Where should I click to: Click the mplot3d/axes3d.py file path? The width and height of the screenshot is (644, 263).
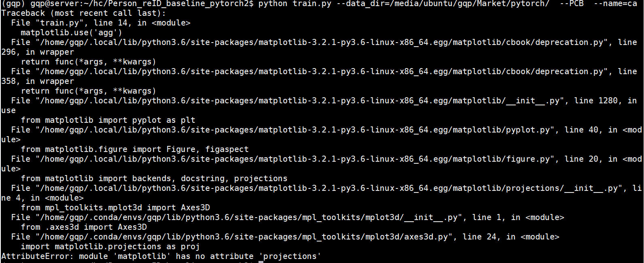[244, 237]
